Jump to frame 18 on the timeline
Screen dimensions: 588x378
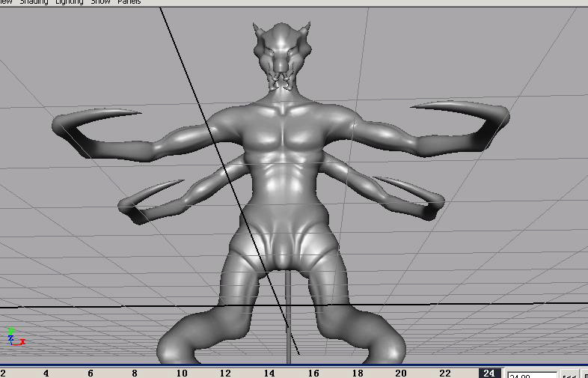click(x=358, y=373)
